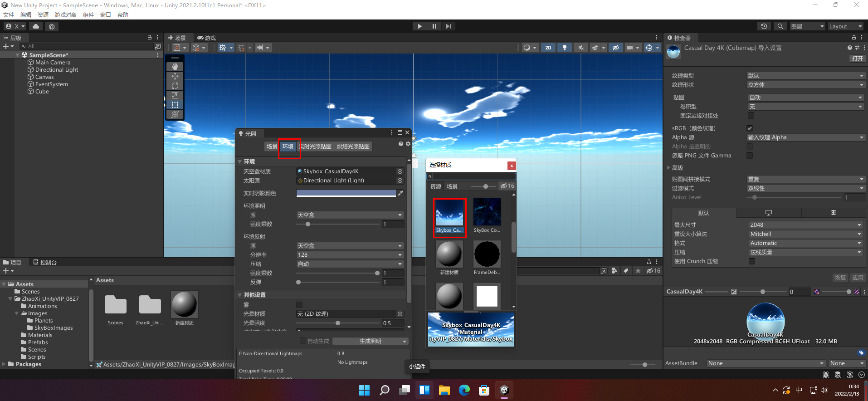Click the eyedropper next to realtime shadow color
Viewport: 868px width, 401px height.
400,193
